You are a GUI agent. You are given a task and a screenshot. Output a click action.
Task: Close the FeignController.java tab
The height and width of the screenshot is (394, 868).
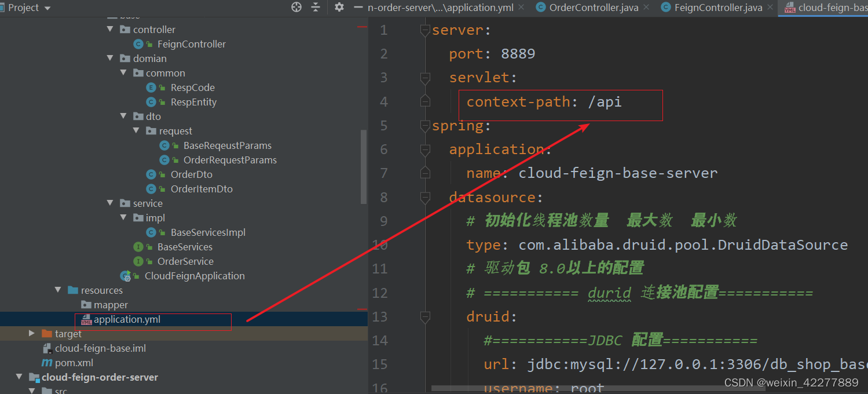pos(770,8)
